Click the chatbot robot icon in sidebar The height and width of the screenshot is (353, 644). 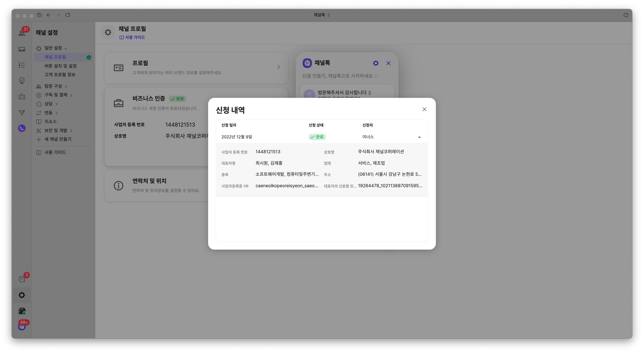[22, 97]
